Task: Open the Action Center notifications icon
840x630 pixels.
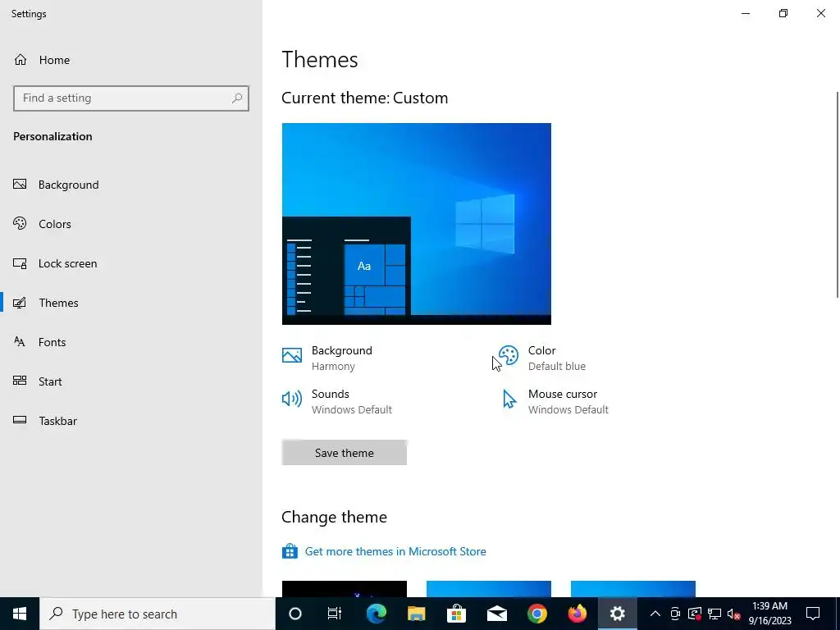Action: point(813,614)
